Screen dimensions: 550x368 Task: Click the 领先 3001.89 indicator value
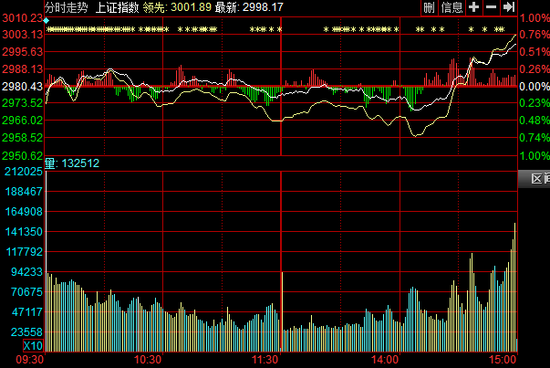tap(177, 7)
